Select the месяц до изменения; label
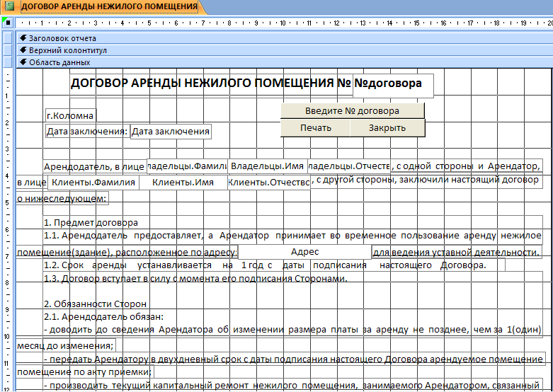 pyautogui.click(x=66, y=345)
